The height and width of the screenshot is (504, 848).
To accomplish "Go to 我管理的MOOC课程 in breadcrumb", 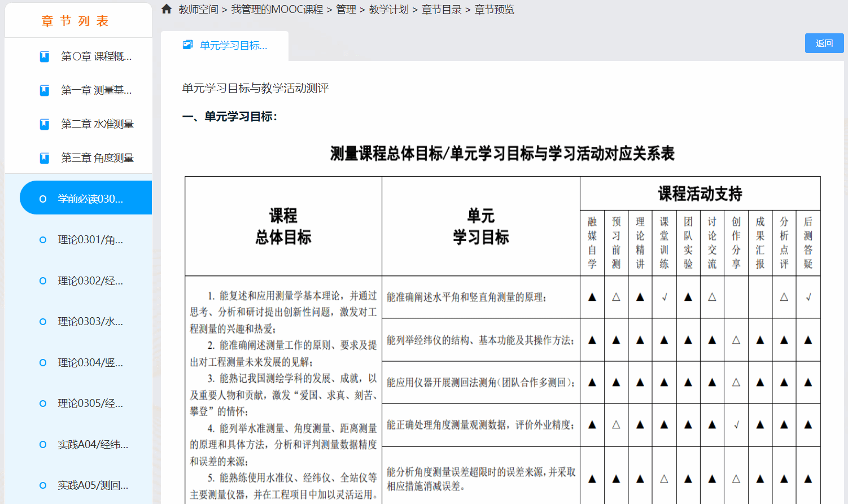I will click(x=277, y=10).
